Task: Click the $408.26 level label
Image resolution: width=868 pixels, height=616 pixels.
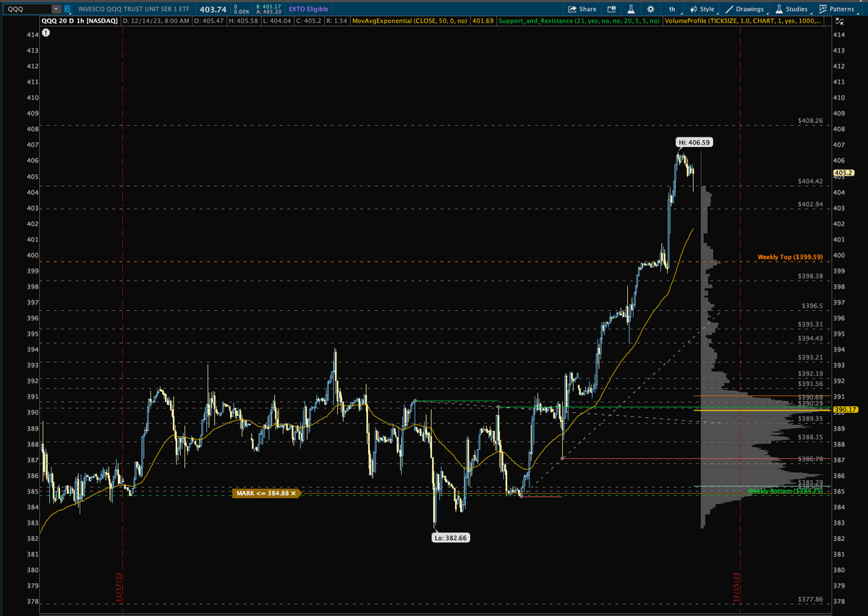Action: 810,121
